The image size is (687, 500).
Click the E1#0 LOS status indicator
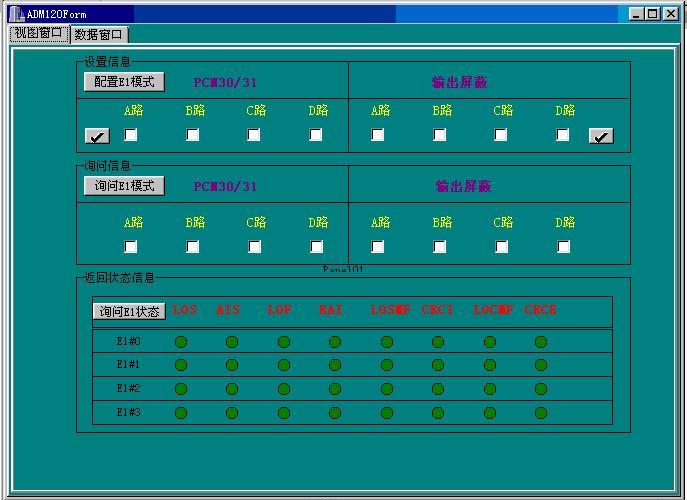coord(181,342)
